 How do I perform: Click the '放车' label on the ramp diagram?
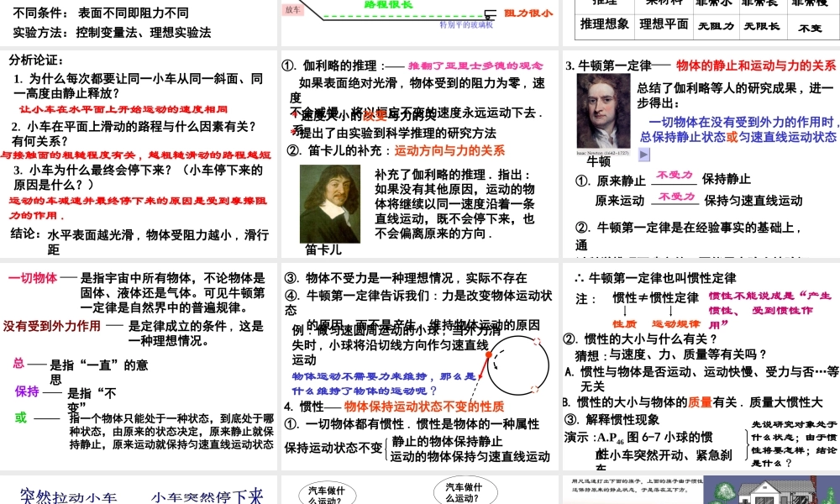(293, 10)
